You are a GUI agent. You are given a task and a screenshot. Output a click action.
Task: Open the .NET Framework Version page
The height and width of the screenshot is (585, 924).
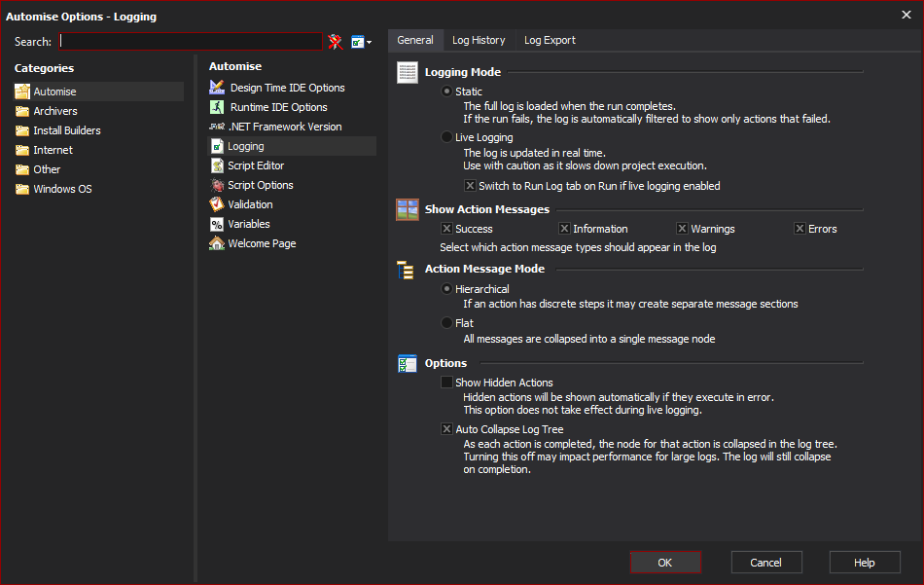click(x=285, y=127)
